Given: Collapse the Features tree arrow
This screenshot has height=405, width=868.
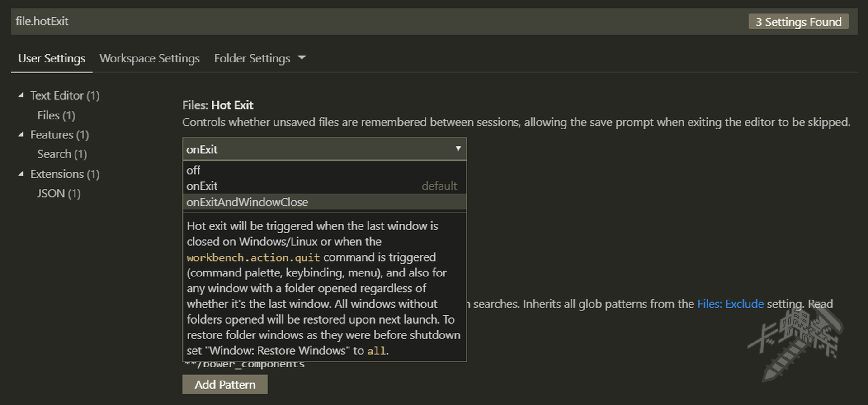Looking at the screenshot, I should pos(21,135).
